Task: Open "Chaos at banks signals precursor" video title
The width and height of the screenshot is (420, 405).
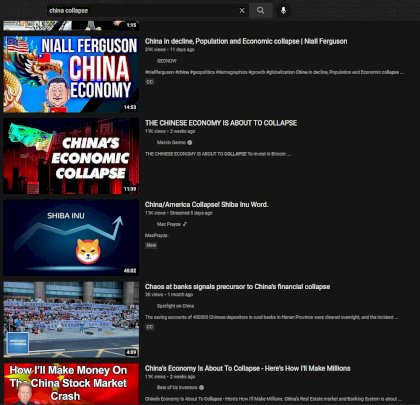Action: click(238, 287)
